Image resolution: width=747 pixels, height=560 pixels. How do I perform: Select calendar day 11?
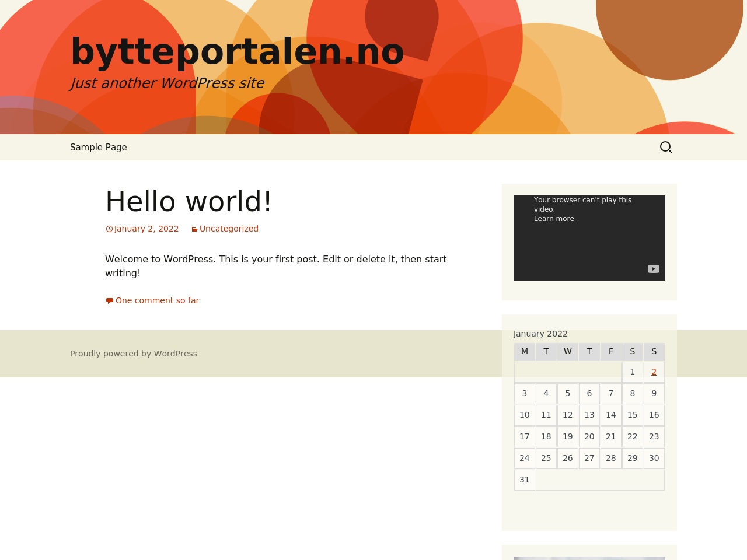546,415
